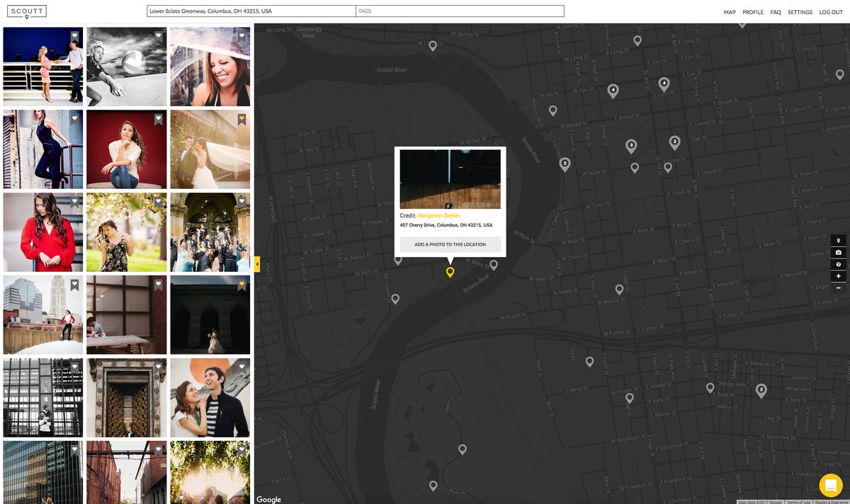Collapse the photo panel with yellow arrow

[257, 264]
